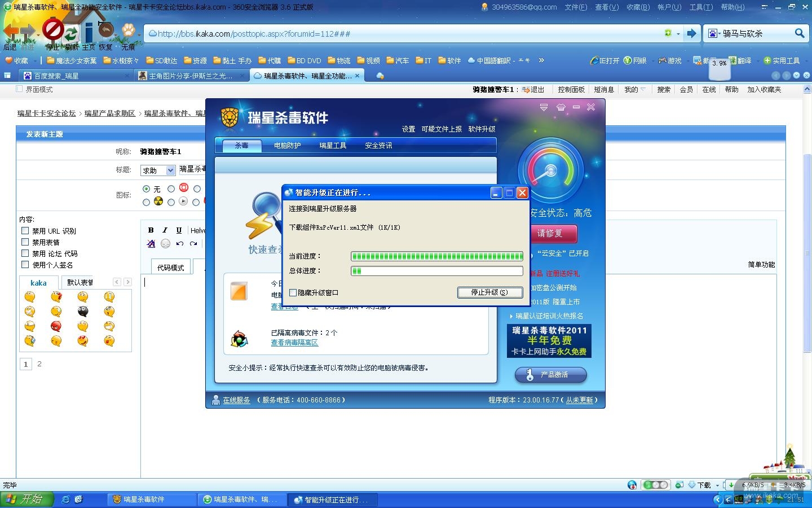The image size is (812, 508).
Task: Click the virus quarantine recycle icon
Action: point(239,339)
